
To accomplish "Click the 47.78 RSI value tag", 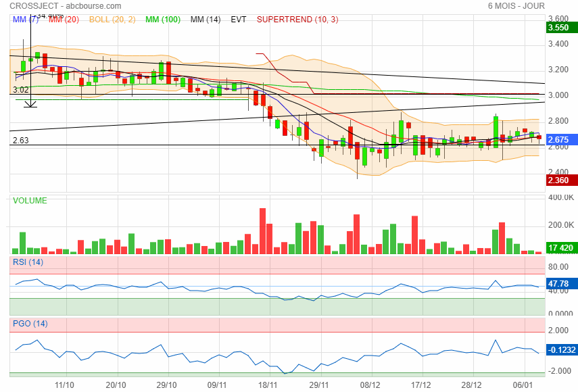I will (x=561, y=284).
